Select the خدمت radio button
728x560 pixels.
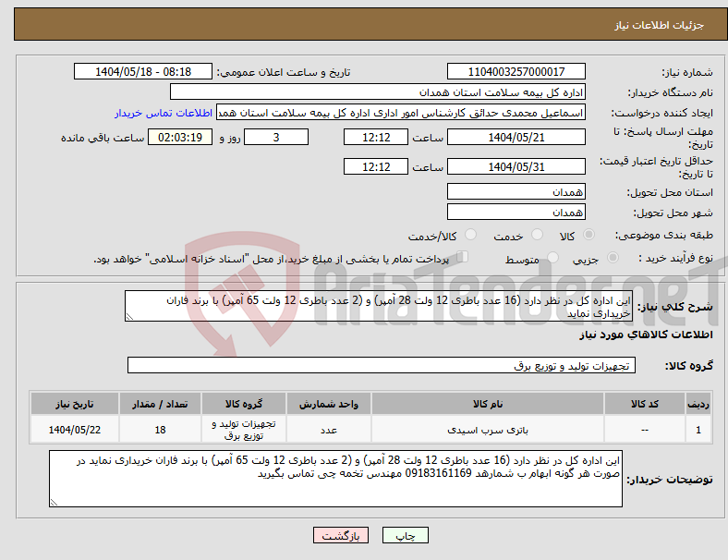[x=537, y=235]
